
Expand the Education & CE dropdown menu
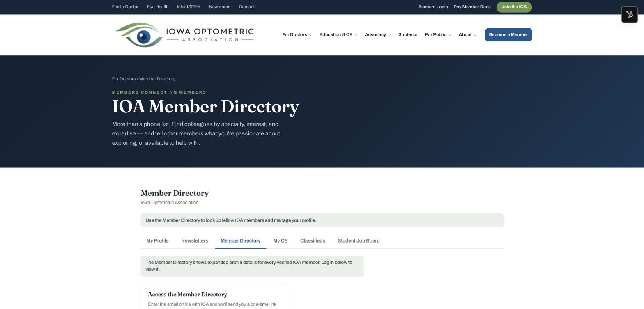338,35
